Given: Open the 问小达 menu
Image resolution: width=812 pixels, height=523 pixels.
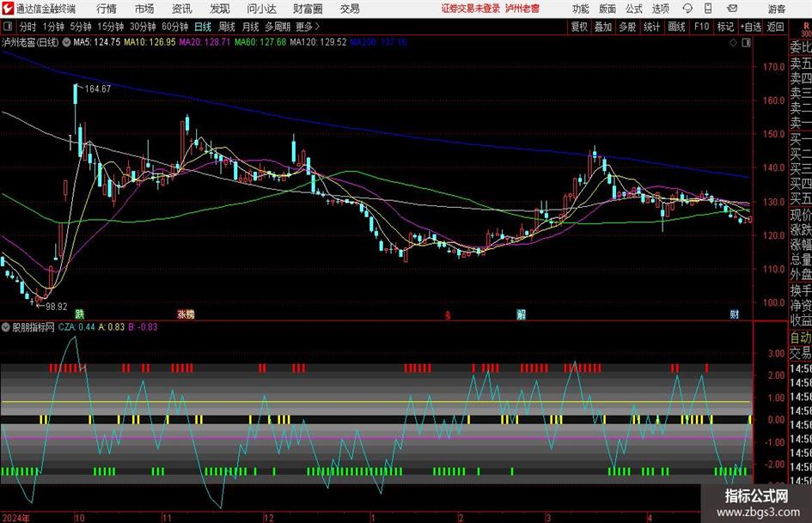Looking at the screenshot, I should tap(261, 9).
